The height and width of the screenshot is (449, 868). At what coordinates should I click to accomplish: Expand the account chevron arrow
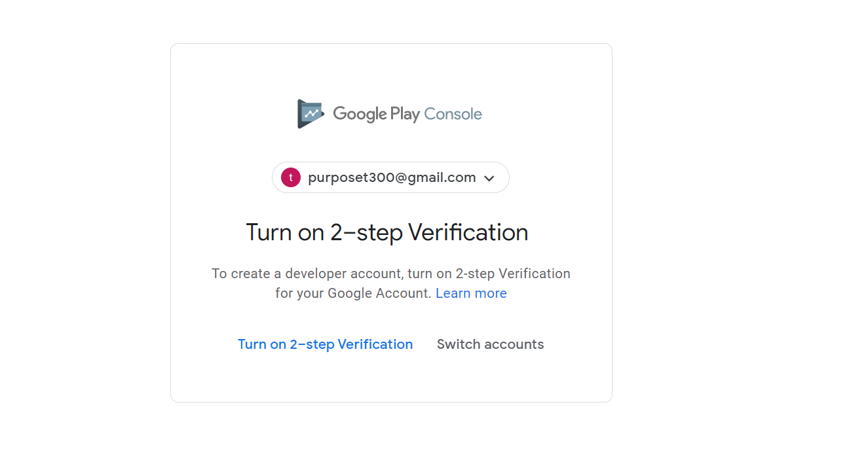coord(489,178)
